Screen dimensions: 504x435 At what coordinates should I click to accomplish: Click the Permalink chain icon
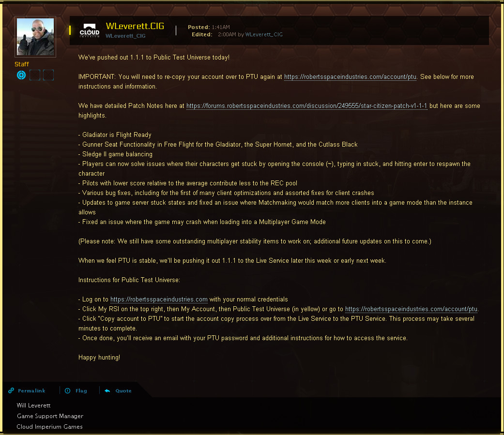(x=11, y=390)
